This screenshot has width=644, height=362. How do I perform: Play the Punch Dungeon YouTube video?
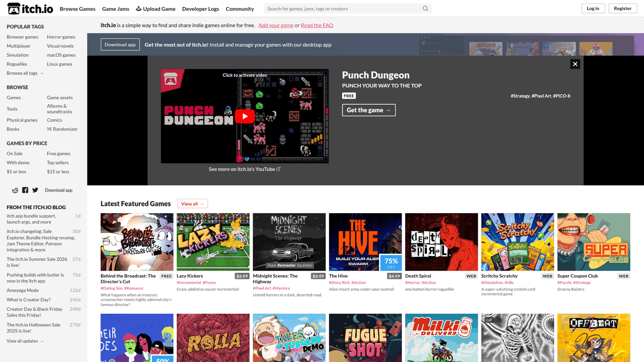click(245, 116)
